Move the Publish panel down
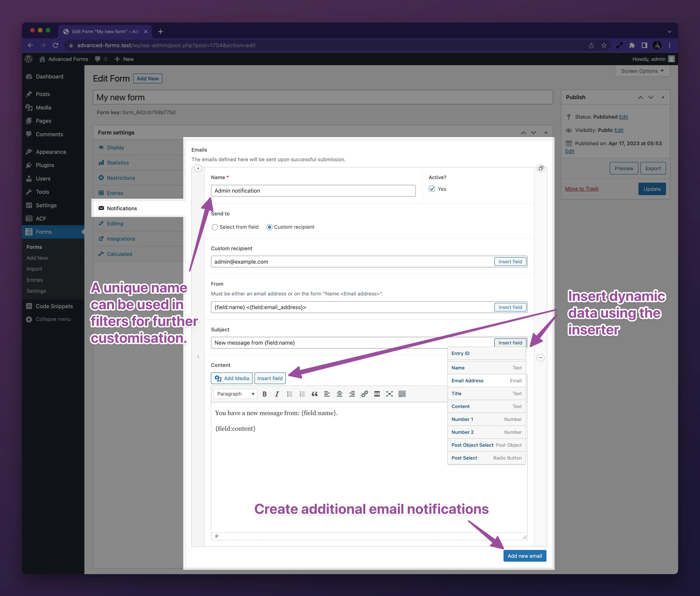This screenshot has width=700, height=596. pos(651,97)
